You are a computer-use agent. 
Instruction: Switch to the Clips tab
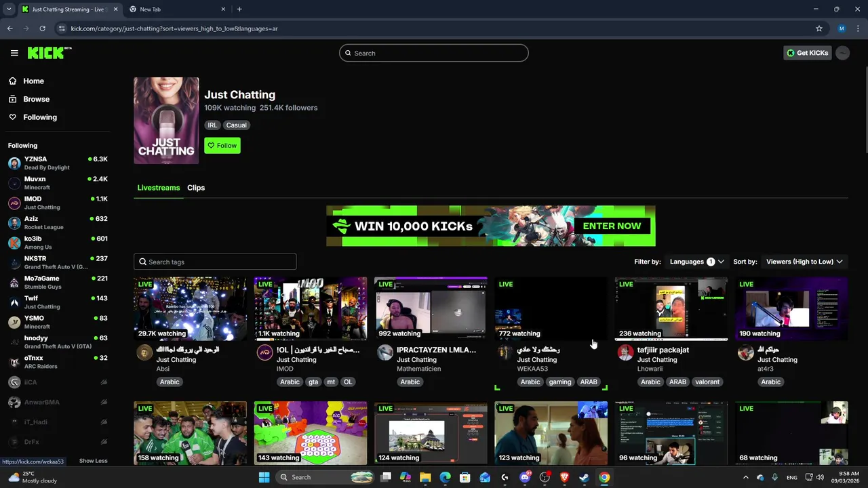196,188
